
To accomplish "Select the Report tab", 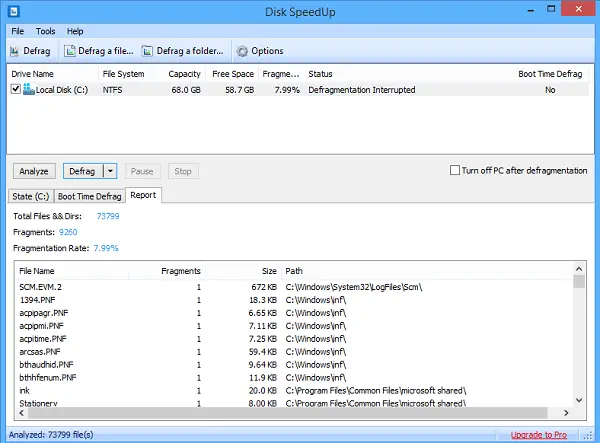I will (x=143, y=195).
